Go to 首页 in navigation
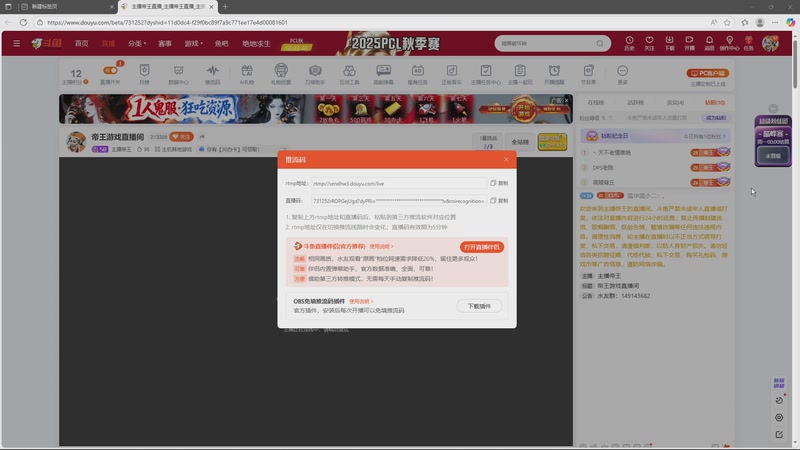 pos(82,43)
